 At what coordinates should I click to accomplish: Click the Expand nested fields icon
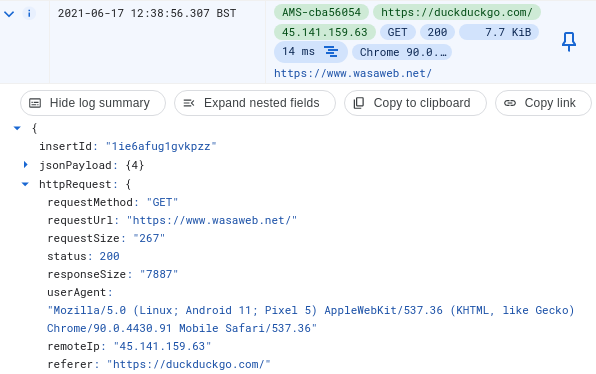point(189,103)
